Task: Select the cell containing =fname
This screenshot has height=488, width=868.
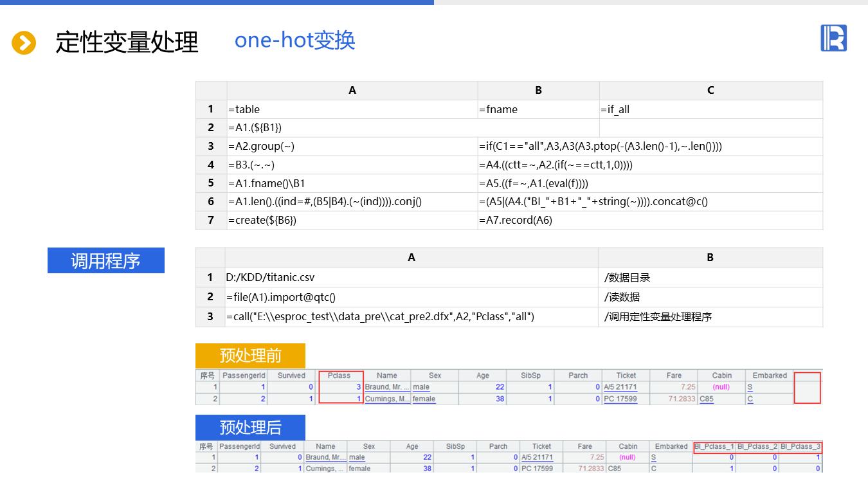Action: click(x=538, y=109)
